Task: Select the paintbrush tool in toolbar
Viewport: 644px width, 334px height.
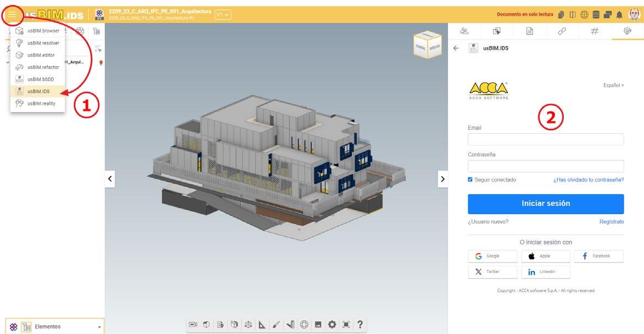Action: click(276, 325)
